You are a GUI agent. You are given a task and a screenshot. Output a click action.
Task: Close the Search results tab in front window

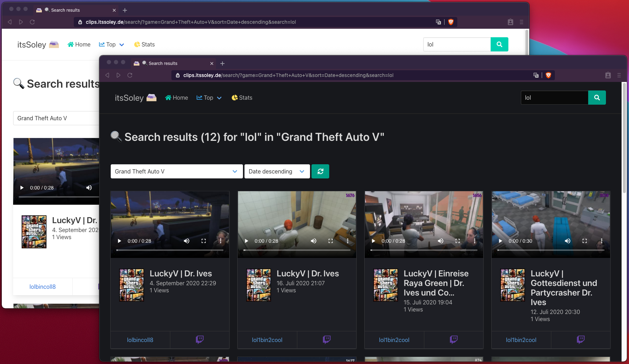coord(212,64)
